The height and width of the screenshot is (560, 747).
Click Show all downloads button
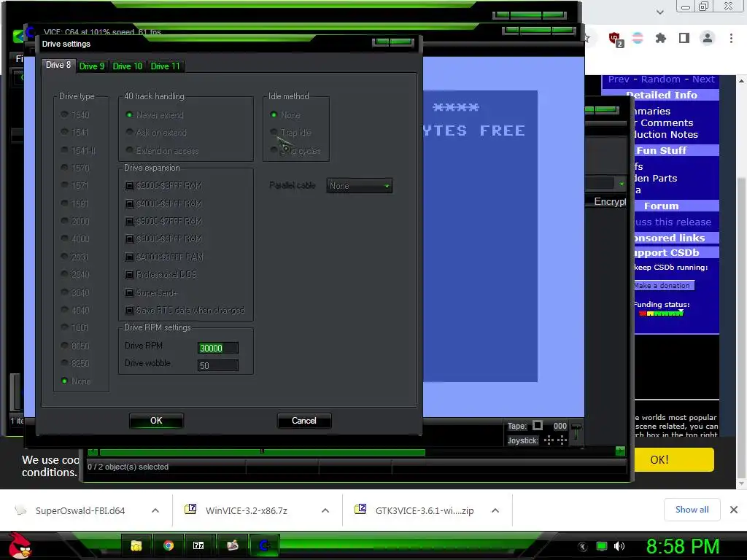[692, 510]
